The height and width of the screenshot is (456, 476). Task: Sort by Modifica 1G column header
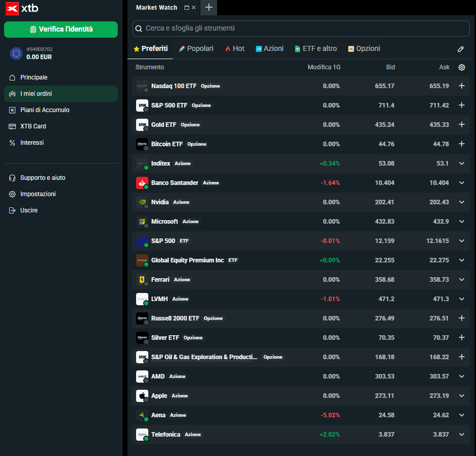tap(324, 67)
